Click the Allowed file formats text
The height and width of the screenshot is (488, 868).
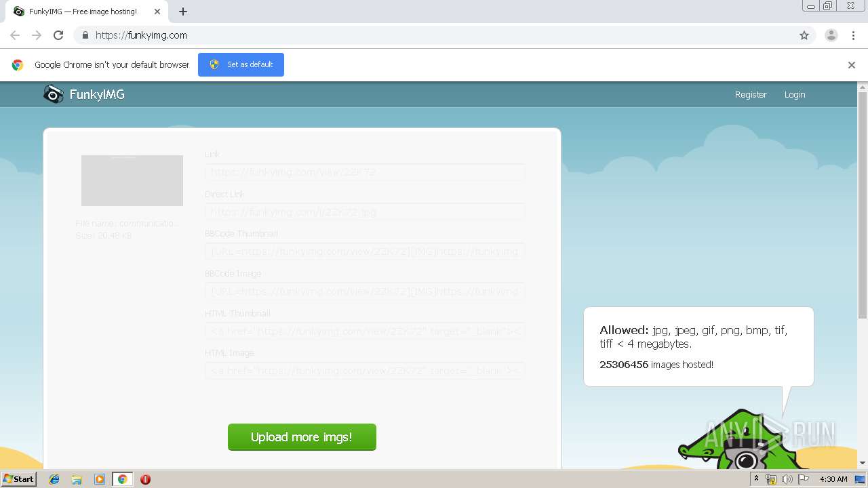coord(694,337)
